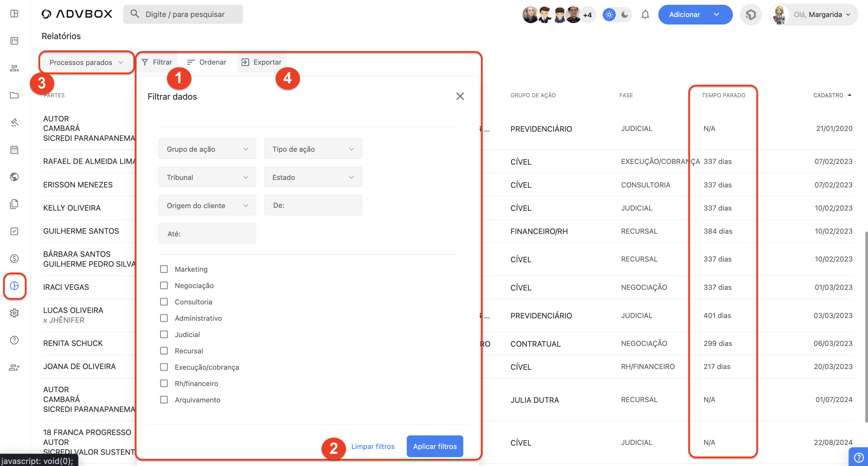The height and width of the screenshot is (466, 868).
Task: Enable the Judicial phase checkbox
Action: coord(164,334)
